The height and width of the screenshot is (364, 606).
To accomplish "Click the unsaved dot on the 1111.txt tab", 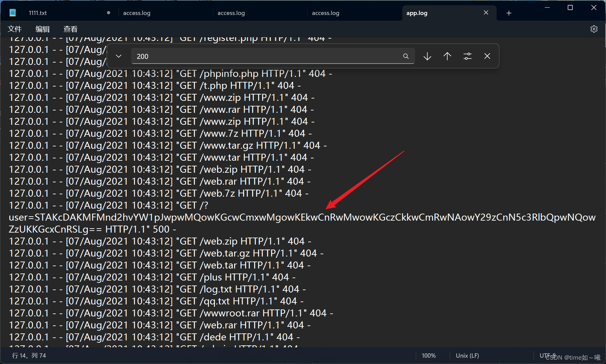I will click(x=108, y=13).
